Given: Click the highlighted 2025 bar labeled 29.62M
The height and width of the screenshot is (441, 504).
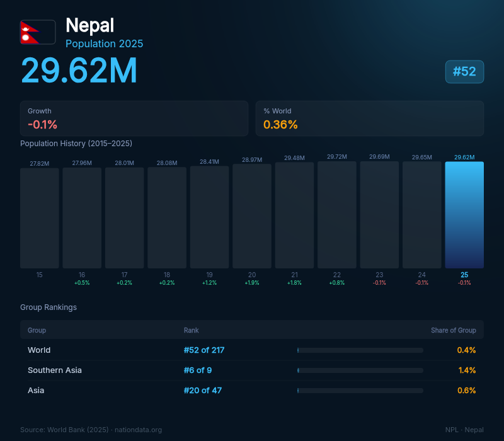Looking at the screenshot, I should [464, 215].
